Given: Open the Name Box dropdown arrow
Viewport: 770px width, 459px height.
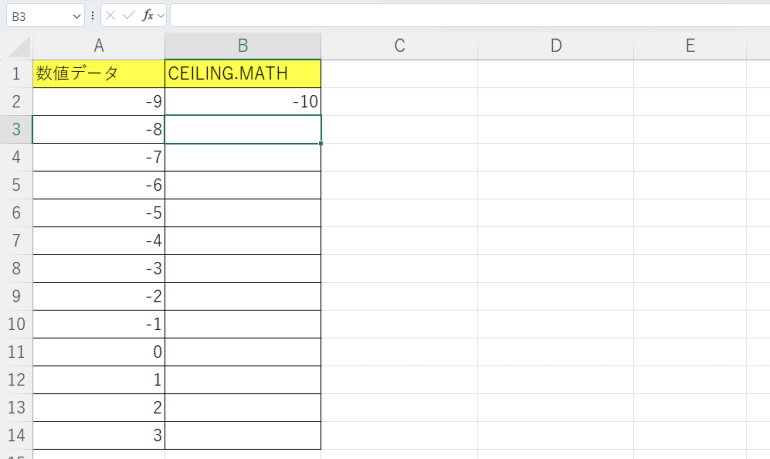Looking at the screenshot, I should [77, 16].
